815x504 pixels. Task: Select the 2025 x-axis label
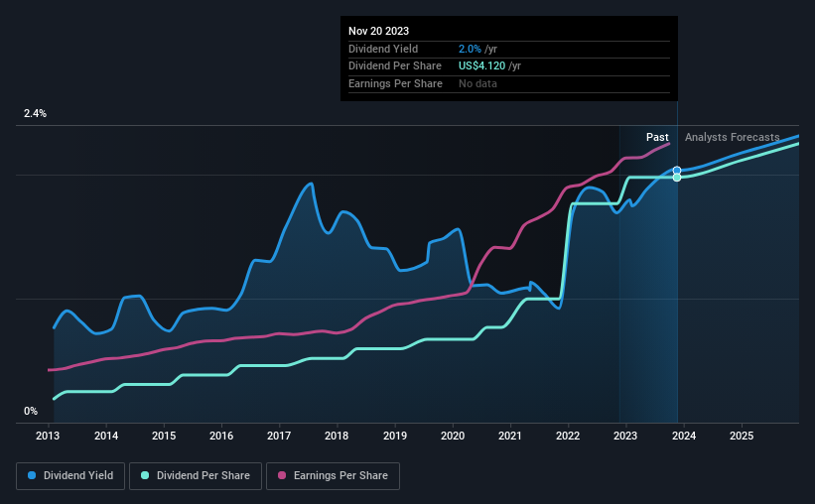(x=742, y=436)
